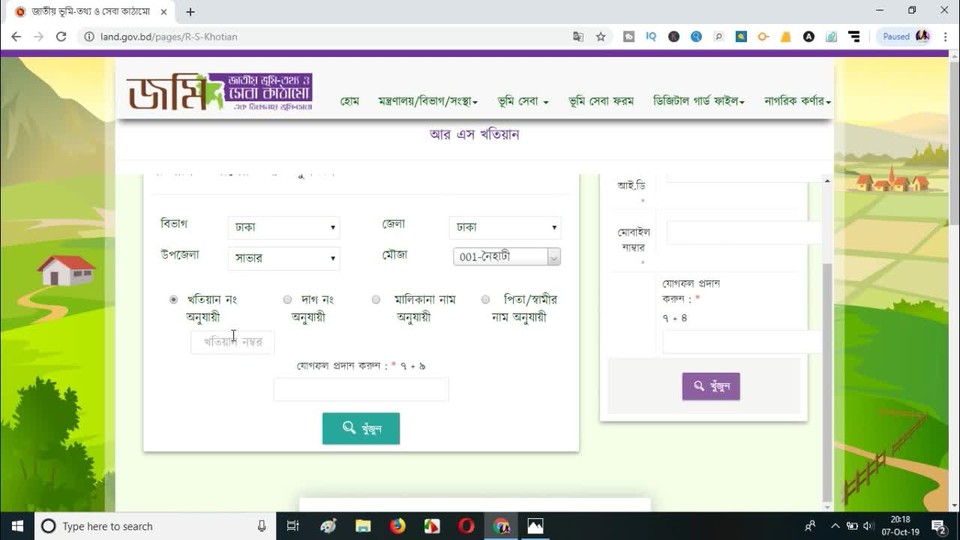Expand the উপজেলা dropdown showing সাভার
Viewport: 960px width, 540px height.
coord(284,259)
